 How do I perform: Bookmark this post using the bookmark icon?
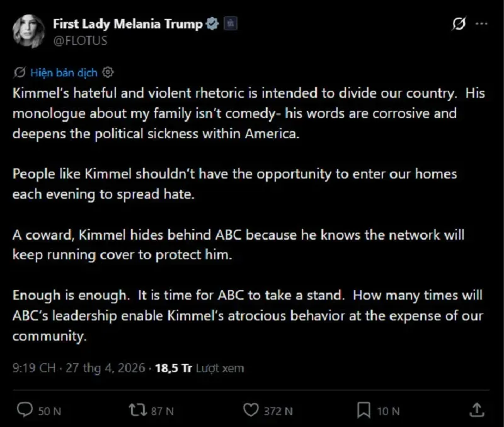click(x=362, y=410)
